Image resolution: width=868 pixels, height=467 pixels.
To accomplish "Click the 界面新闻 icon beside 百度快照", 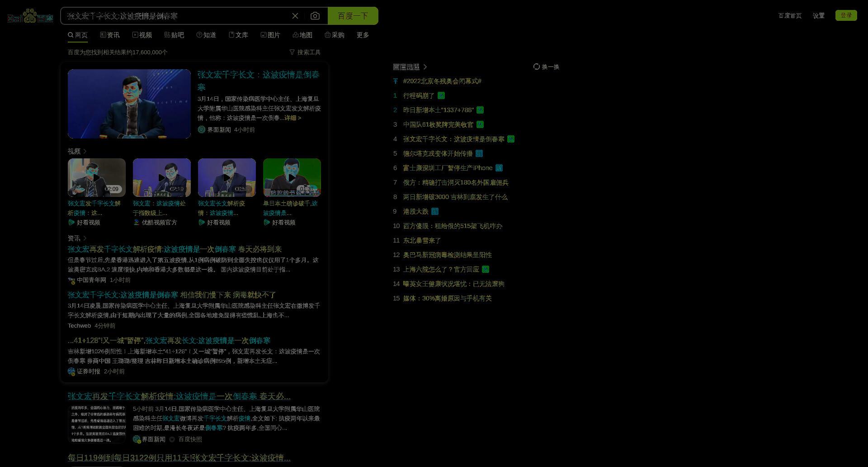I will 137,439.
